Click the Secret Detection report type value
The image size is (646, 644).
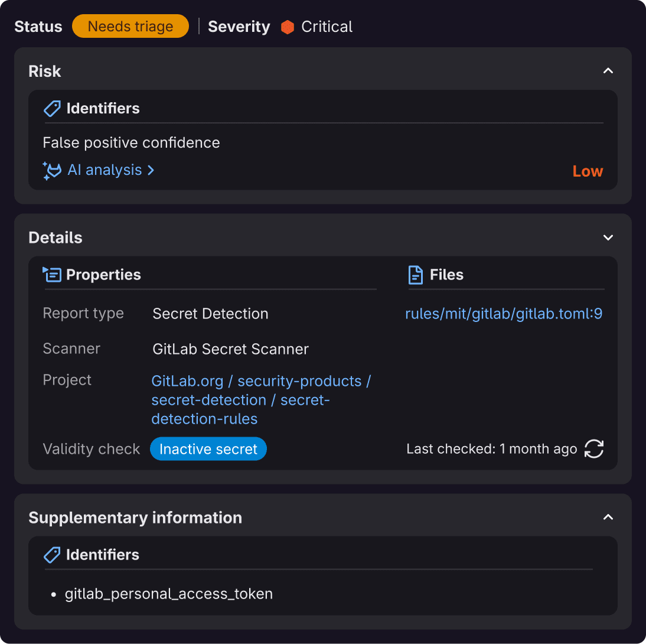[x=210, y=314]
